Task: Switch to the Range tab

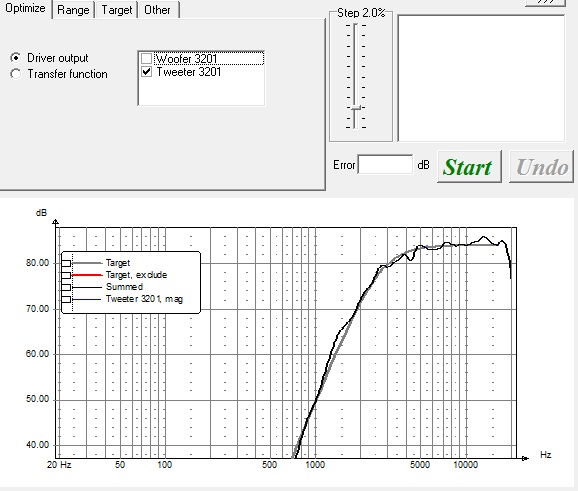Action: 73,10
